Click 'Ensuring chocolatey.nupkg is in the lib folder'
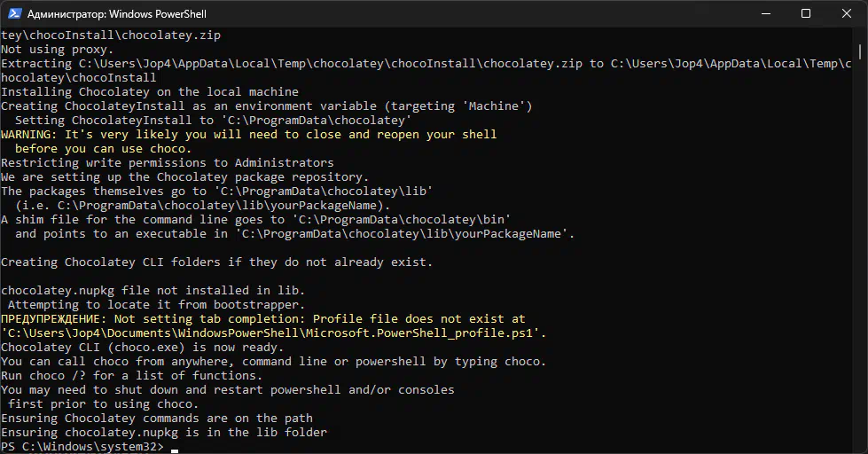The width and height of the screenshot is (868, 454). pyautogui.click(x=164, y=433)
